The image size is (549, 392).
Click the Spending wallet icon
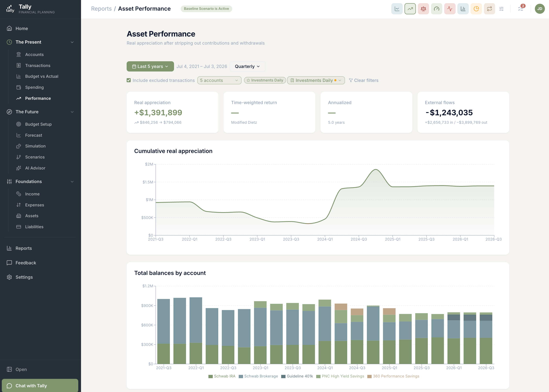pos(19,87)
